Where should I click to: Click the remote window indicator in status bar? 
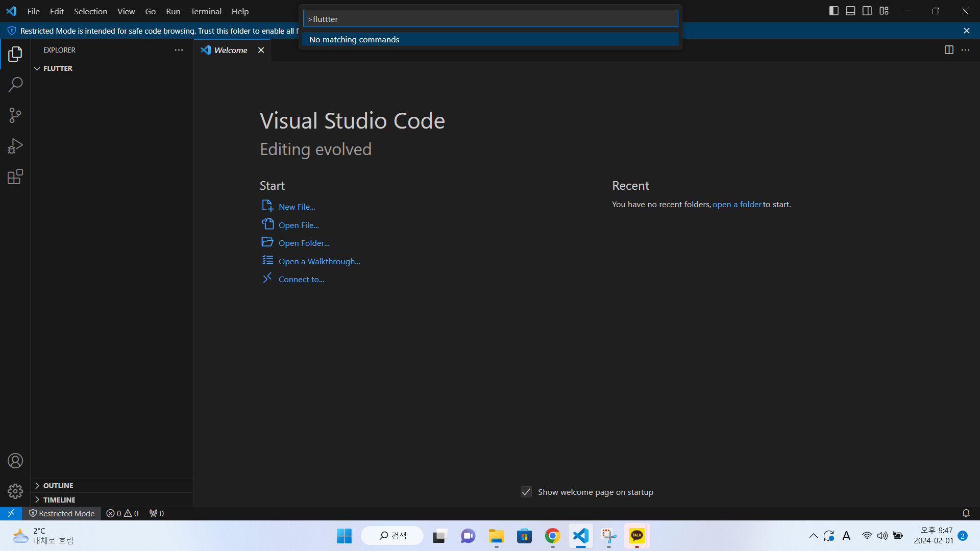[x=11, y=513]
